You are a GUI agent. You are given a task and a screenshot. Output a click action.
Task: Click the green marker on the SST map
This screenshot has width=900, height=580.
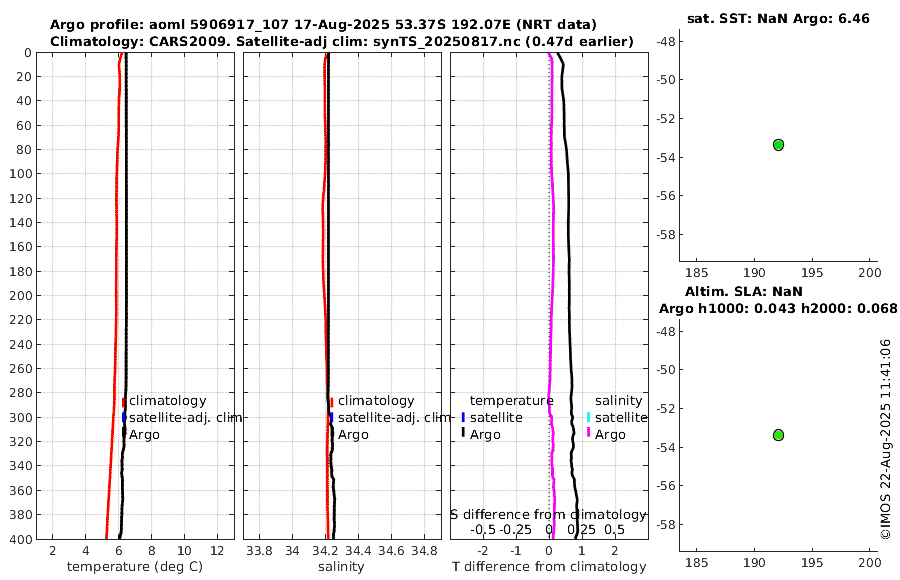(778, 145)
